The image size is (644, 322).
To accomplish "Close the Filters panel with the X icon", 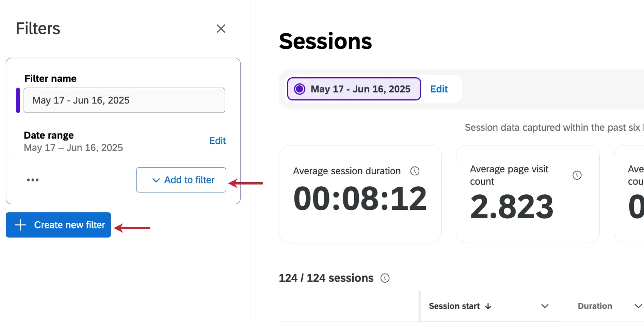I will click(x=221, y=28).
